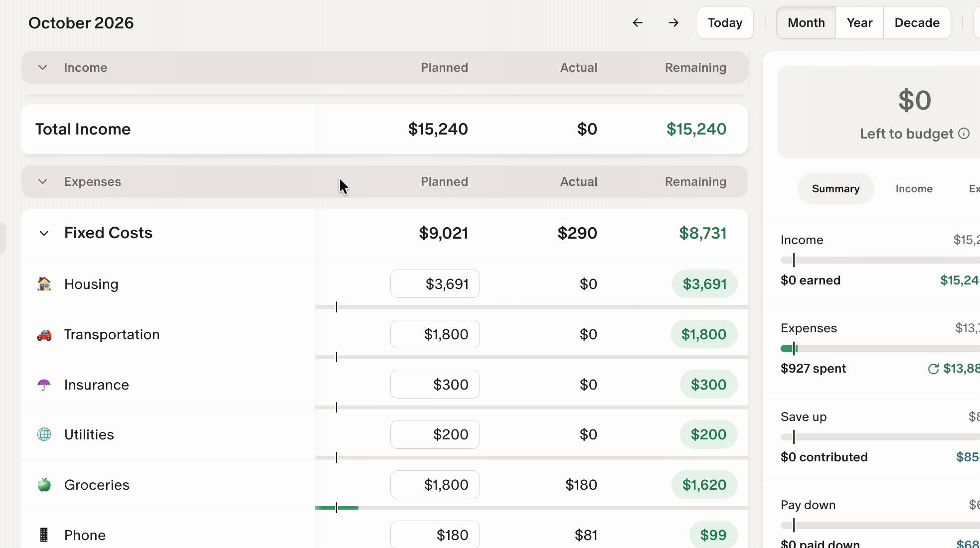Edit Transportation planned amount $1,800
The image size is (980, 548).
[x=435, y=334]
